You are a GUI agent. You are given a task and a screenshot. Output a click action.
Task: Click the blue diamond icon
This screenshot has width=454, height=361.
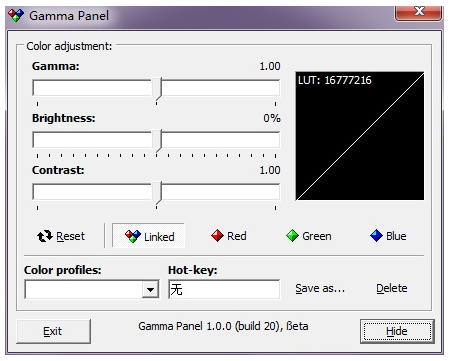[376, 236]
